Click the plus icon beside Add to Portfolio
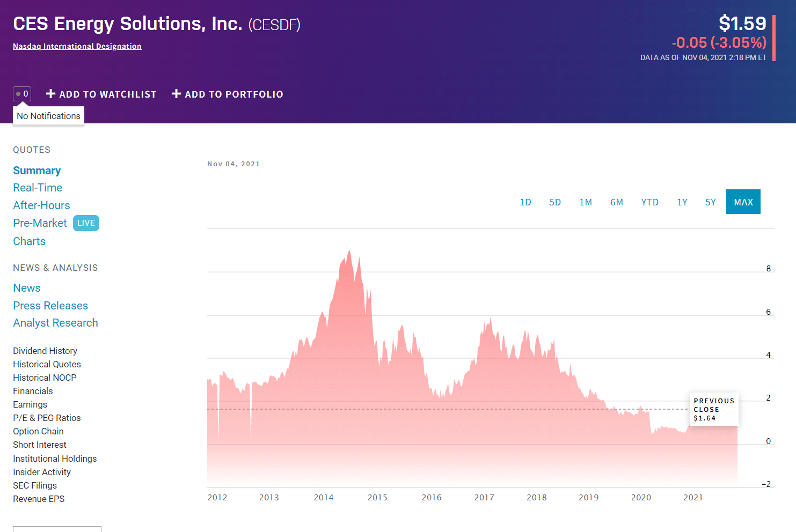 (x=176, y=94)
